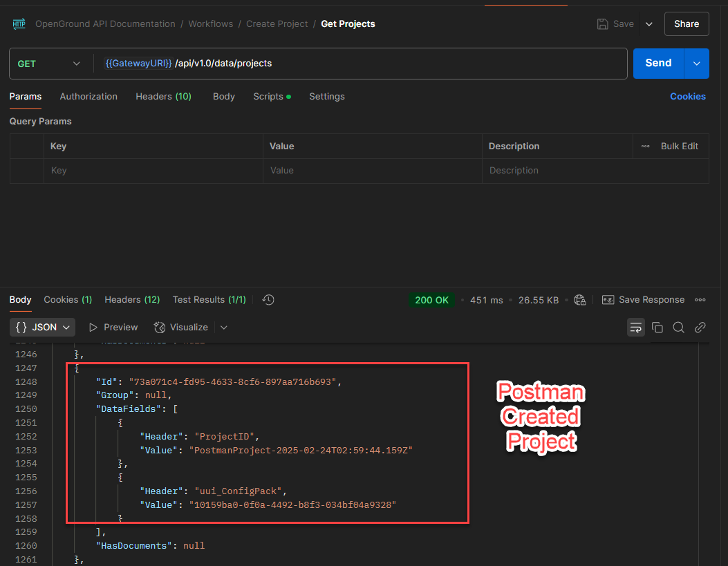728x566 pixels.
Task: Expand the Save options dropdown arrow
Action: [649, 24]
